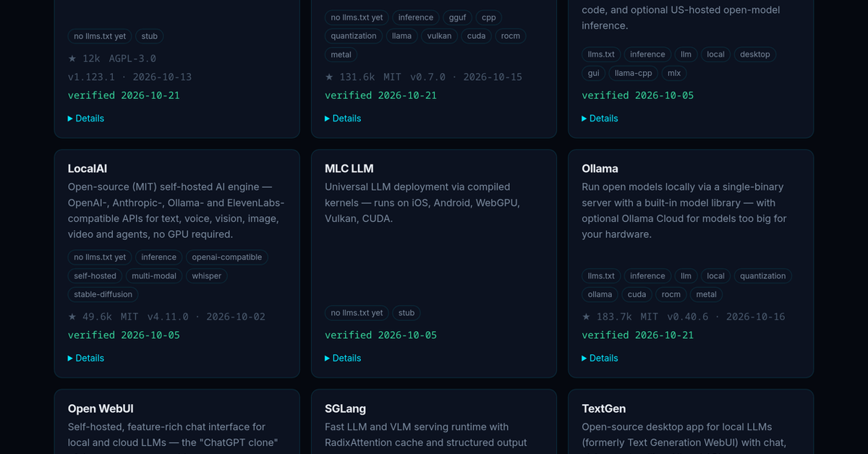Open the LocalAI card title
This screenshot has height=454, width=868.
88,168
